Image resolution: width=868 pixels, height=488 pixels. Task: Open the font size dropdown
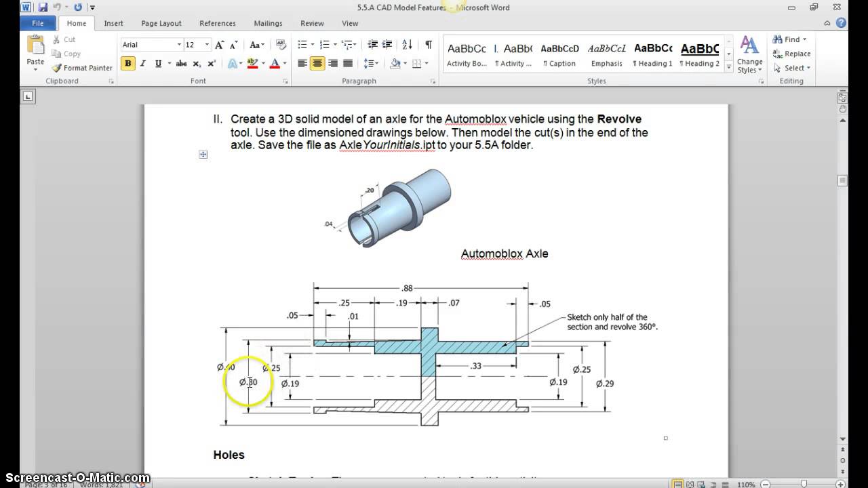pyautogui.click(x=207, y=45)
